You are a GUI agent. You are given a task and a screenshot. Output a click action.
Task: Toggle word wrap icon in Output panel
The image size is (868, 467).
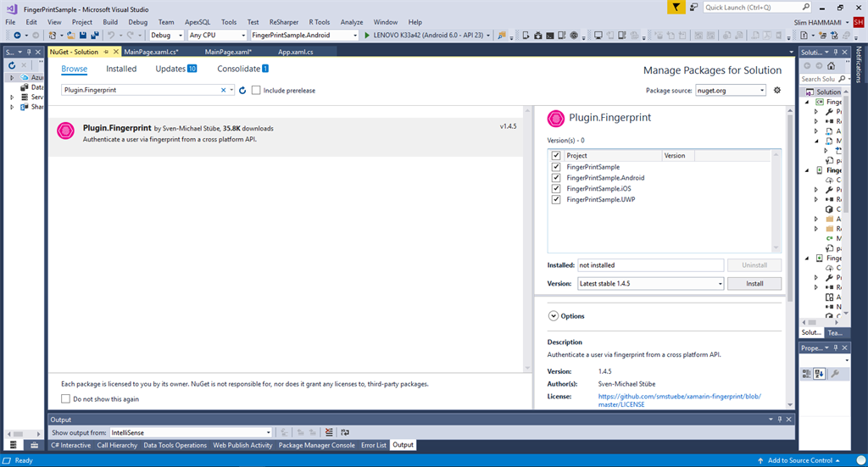pyautogui.click(x=345, y=432)
